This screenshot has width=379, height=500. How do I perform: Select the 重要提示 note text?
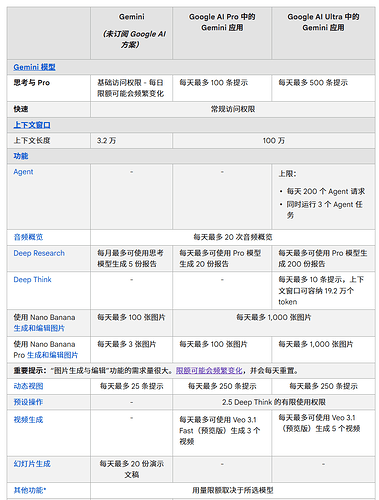tap(156, 370)
